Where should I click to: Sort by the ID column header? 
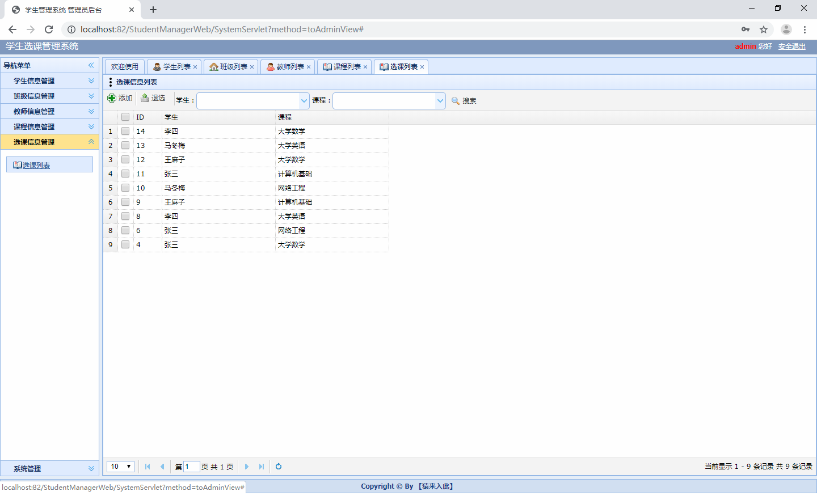pos(148,117)
